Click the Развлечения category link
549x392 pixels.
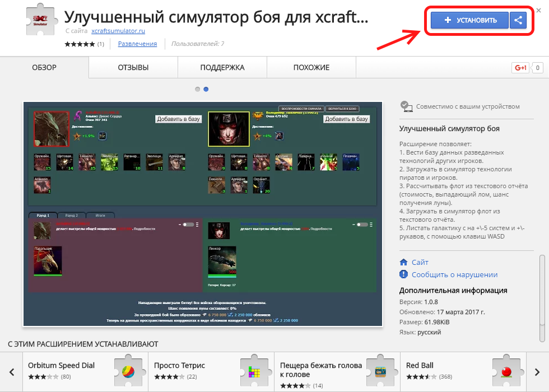137,44
